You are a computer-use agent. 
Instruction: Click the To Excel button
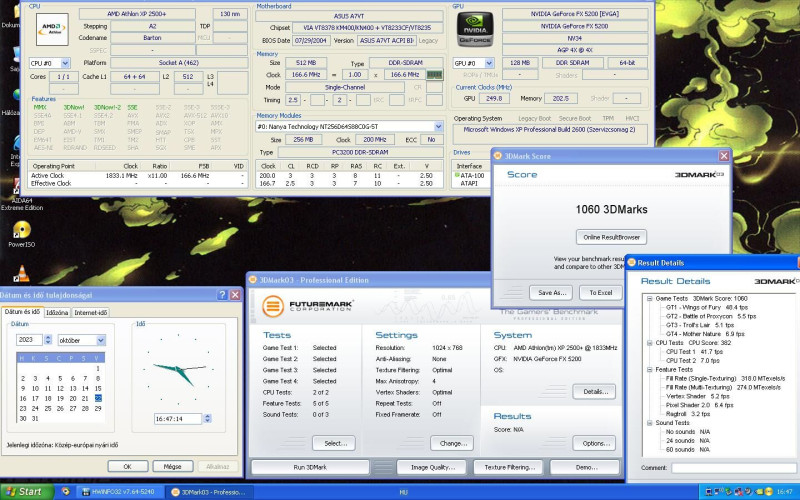click(x=601, y=293)
